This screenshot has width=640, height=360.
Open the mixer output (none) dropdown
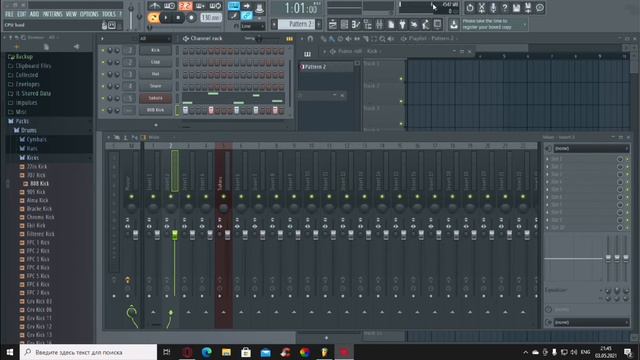(591, 322)
